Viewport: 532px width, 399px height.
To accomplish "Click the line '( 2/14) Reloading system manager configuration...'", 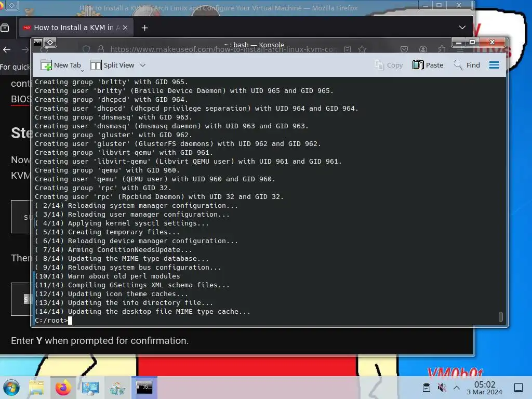I will [137, 206].
